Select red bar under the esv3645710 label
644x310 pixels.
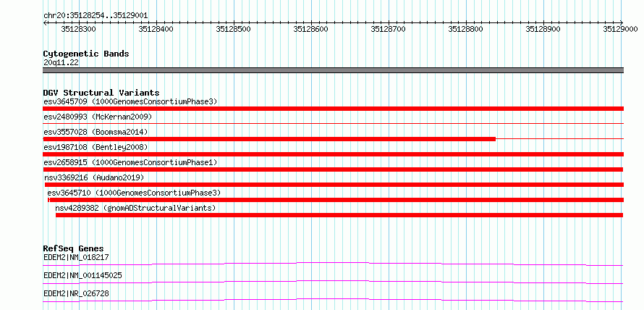[x=336, y=200]
